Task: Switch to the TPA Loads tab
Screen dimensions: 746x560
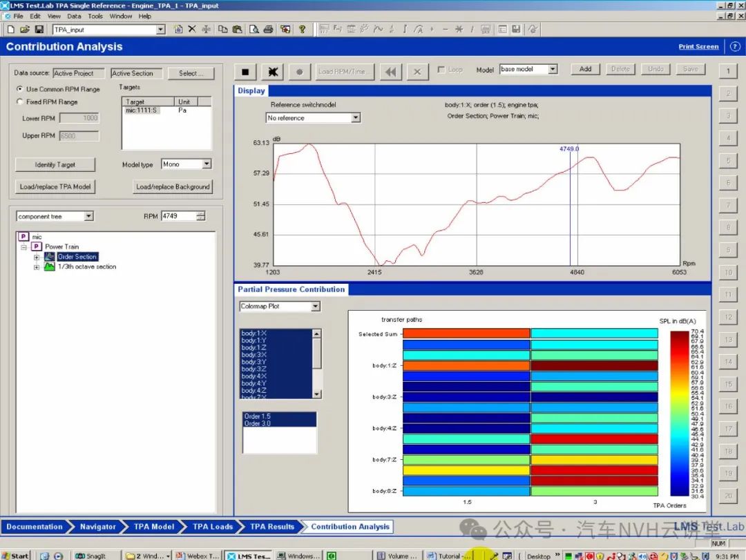Action: tap(212, 527)
